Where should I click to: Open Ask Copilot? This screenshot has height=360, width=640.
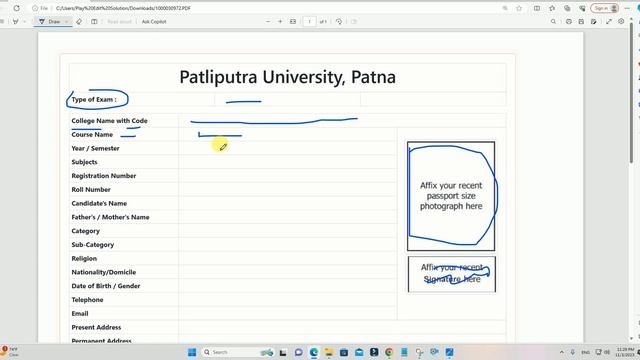(x=154, y=22)
